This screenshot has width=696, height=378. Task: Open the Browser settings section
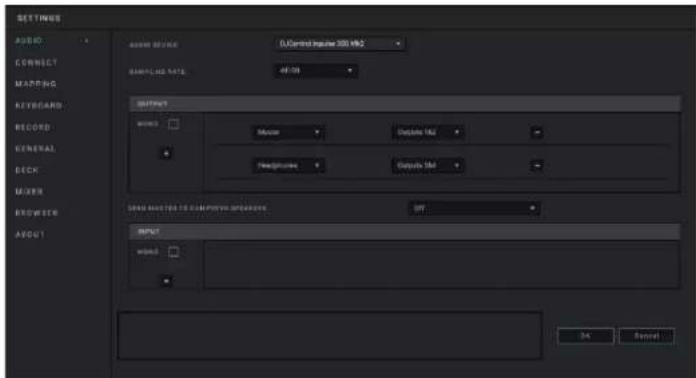coord(36,213)
